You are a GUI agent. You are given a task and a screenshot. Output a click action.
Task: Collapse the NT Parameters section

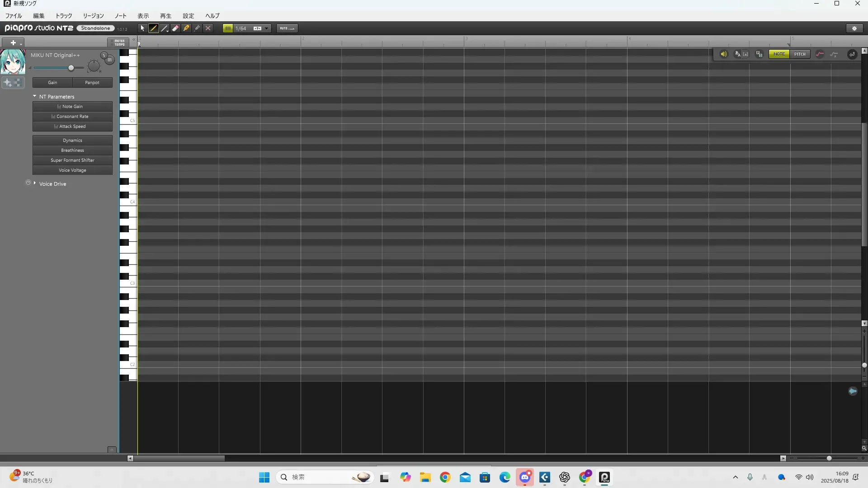pos(35,96)
